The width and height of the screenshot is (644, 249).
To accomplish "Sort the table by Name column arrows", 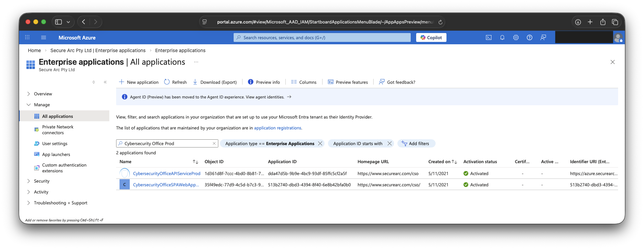I will pyautogui.click(x=195, y=162).
